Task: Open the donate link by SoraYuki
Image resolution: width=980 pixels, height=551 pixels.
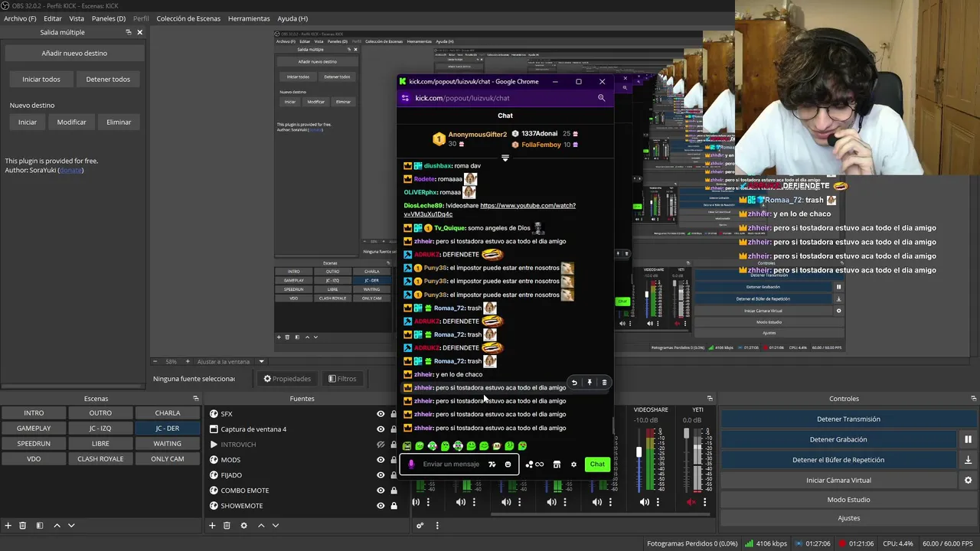Action: click(x=71, y=170)
